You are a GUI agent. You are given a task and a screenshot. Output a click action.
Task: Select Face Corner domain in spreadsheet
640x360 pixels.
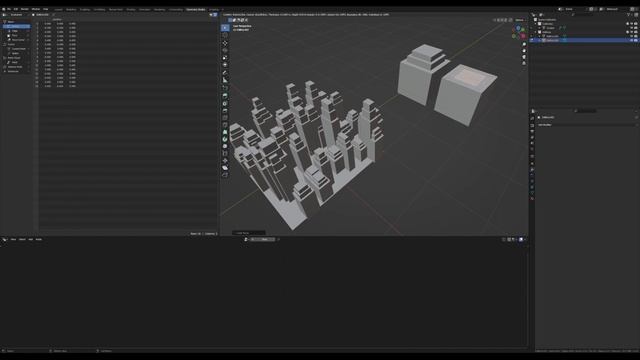coord(16,40)
